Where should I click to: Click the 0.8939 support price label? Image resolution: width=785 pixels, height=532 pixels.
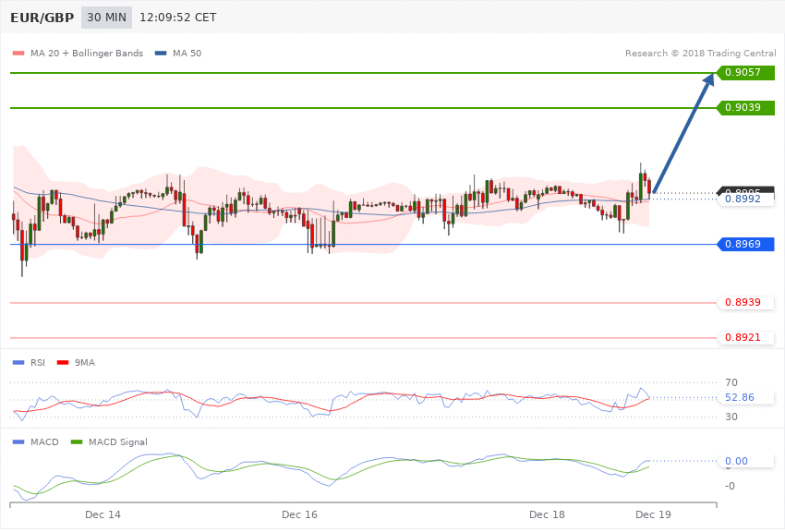[746, 302]
